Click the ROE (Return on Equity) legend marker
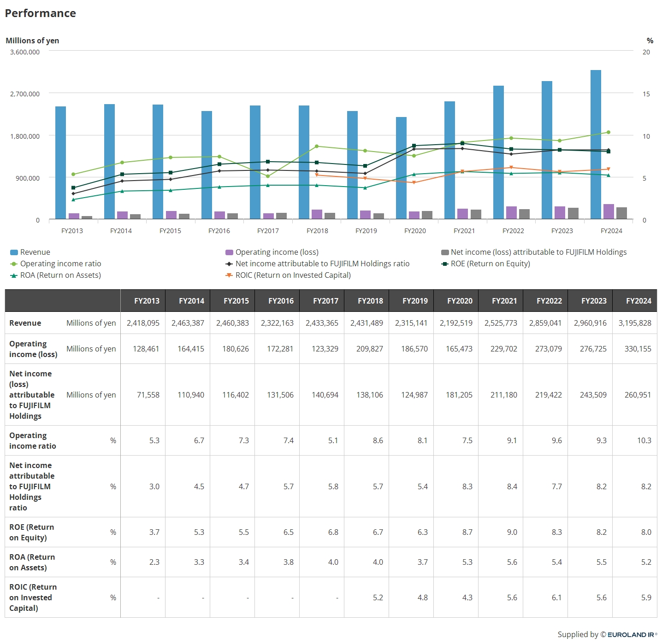 pos(445,264)
